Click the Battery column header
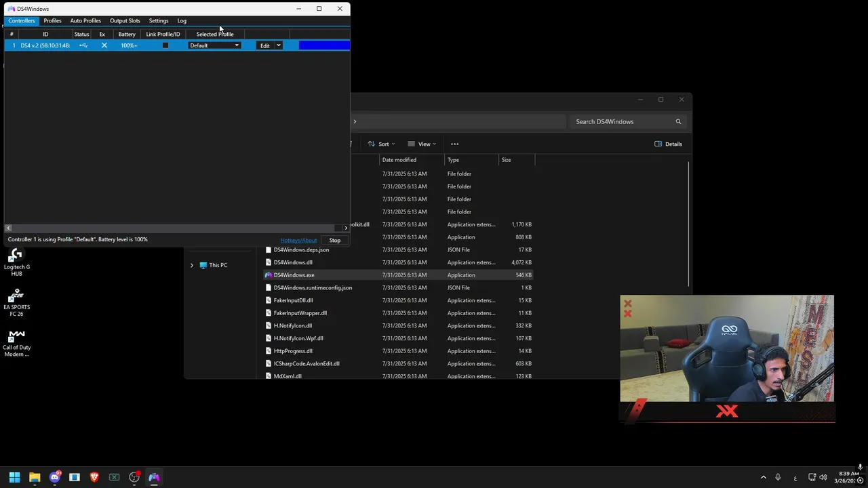 tap(127, 34)
